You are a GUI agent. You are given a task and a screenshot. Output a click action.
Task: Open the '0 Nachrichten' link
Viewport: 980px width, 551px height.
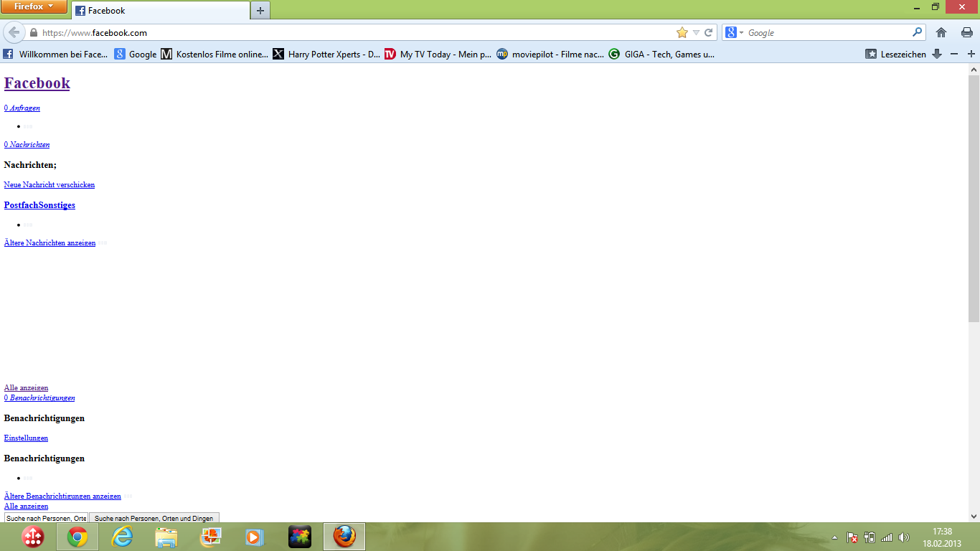27,144
